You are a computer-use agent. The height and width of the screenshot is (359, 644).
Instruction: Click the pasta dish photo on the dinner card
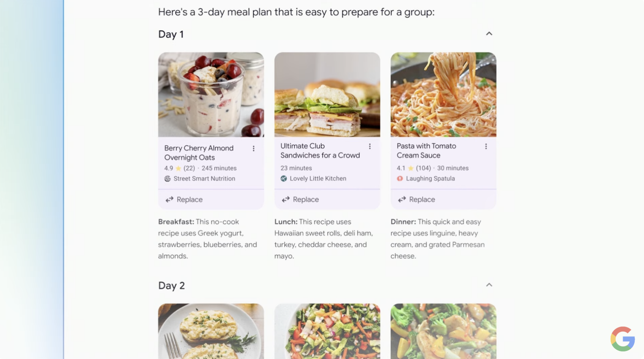pos(443,94)
